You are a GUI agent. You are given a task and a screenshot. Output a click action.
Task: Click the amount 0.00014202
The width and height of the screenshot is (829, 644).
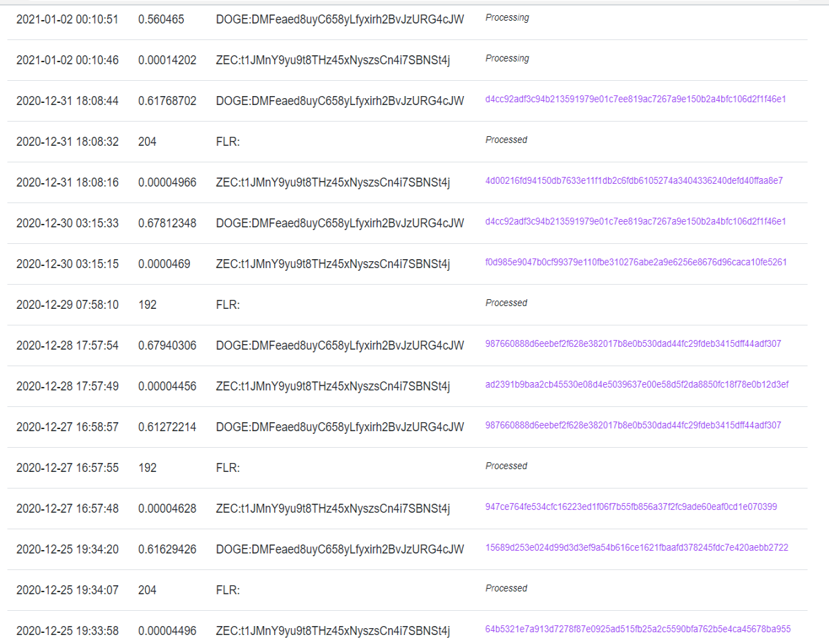point(167,60)
